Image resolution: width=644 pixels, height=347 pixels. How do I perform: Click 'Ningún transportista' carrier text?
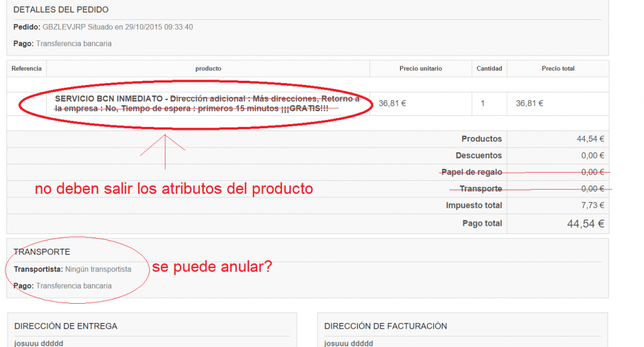click(x=98, y=269)
